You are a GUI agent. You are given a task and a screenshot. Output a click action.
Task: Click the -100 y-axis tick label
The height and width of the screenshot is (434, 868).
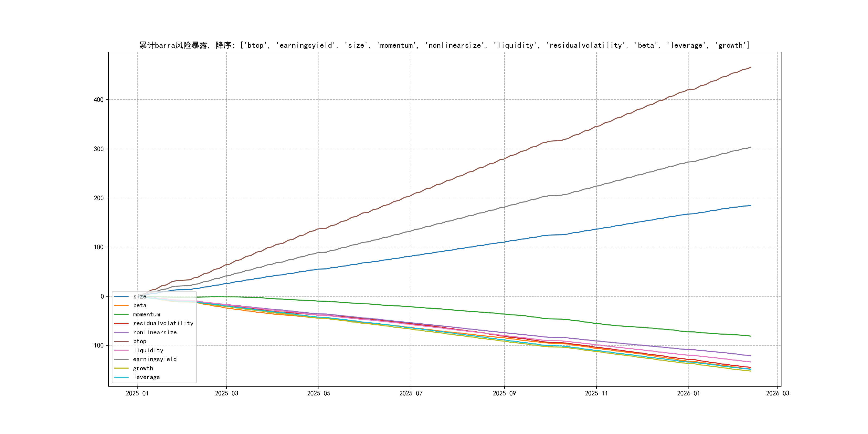pyautogui.click(x=97, y=345)
